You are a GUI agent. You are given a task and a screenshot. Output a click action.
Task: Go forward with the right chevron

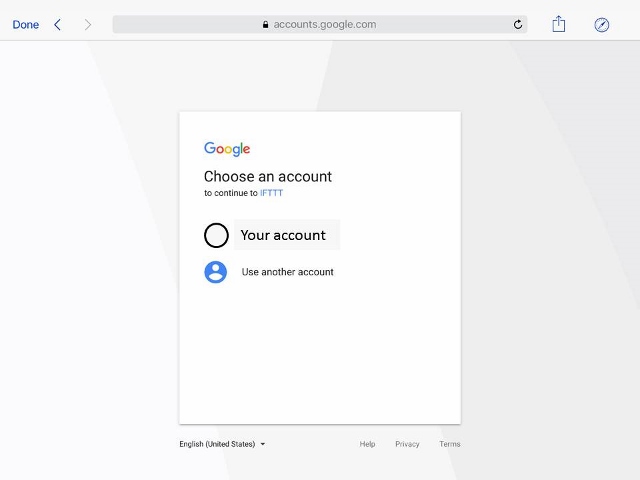(88, 24)
